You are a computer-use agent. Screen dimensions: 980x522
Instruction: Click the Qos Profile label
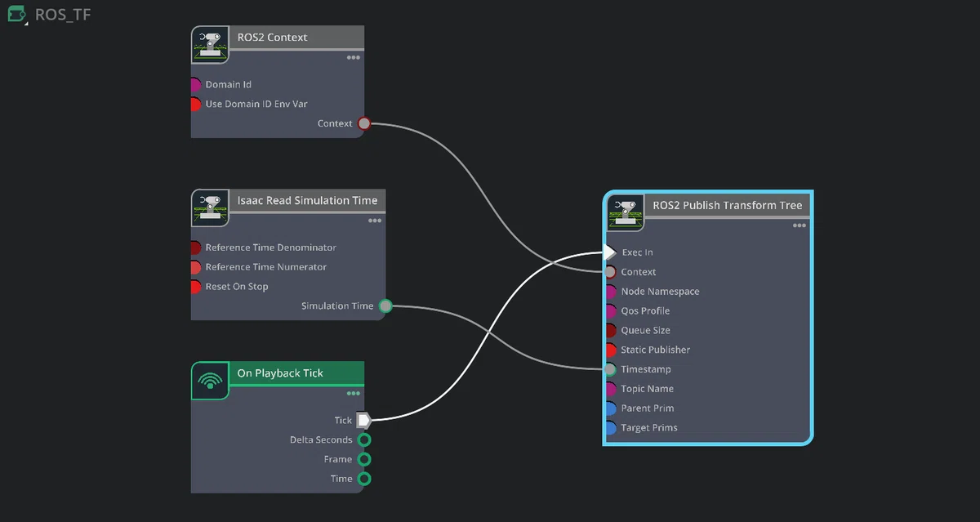(x=645, y=311)
